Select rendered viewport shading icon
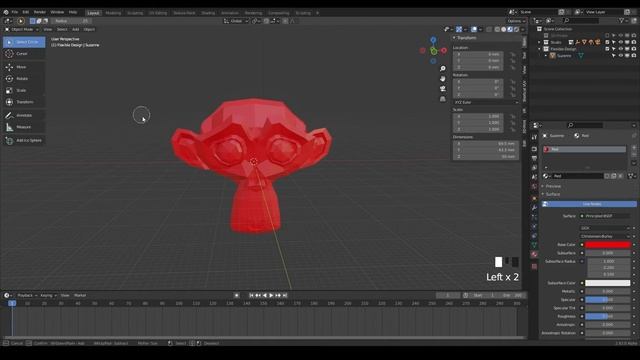This screenshot has height=360, width=640. (x=516, y=29)
